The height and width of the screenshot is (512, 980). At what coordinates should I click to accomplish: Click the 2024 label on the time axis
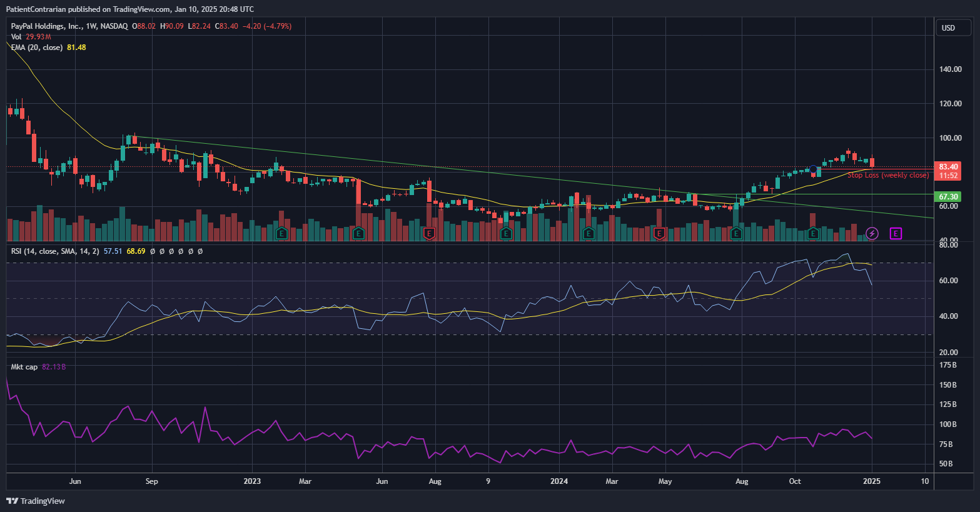tap(559, 481)
